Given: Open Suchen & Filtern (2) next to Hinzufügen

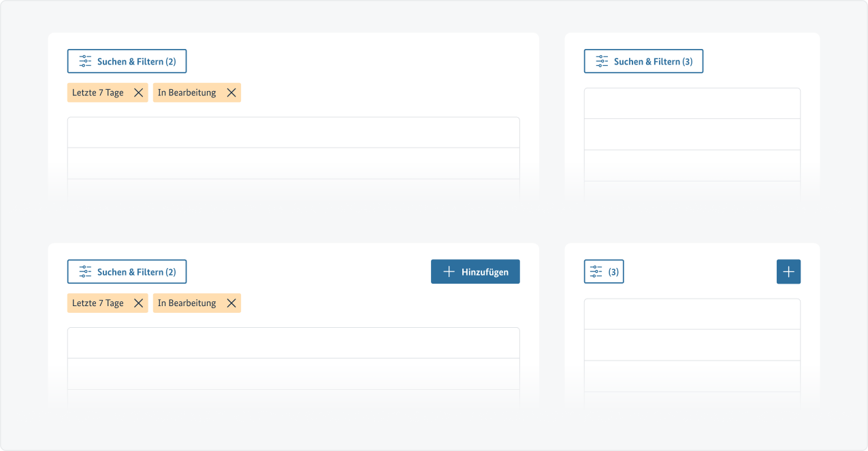Looking at the screenshot, I should tap(127, 272).
